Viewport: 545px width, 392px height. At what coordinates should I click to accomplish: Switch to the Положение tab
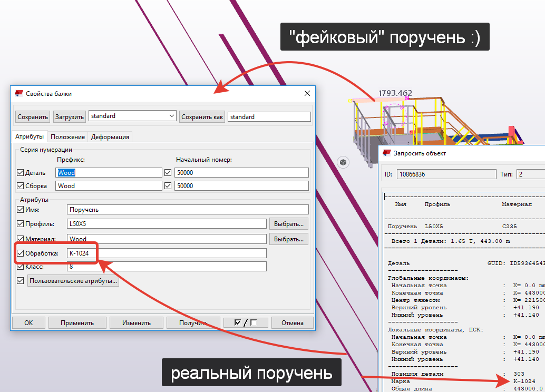pyautogui.click(x=67, y=137)
